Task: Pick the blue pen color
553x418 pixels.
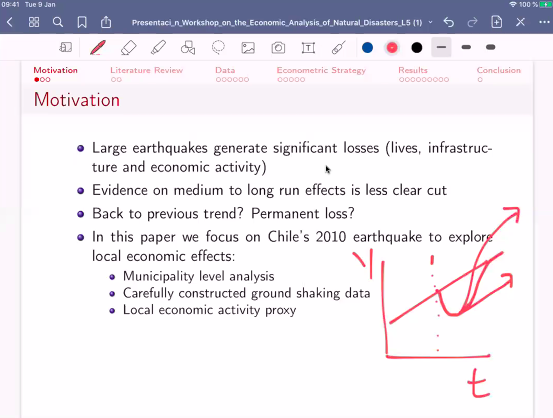Action: coord(367,47)
